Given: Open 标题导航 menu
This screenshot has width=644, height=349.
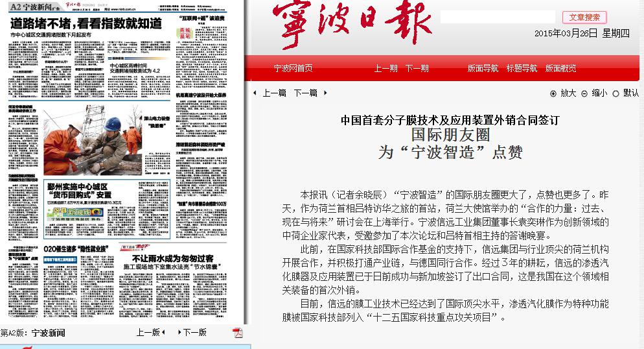Looking at the screenshot, I should click(522, 68).
